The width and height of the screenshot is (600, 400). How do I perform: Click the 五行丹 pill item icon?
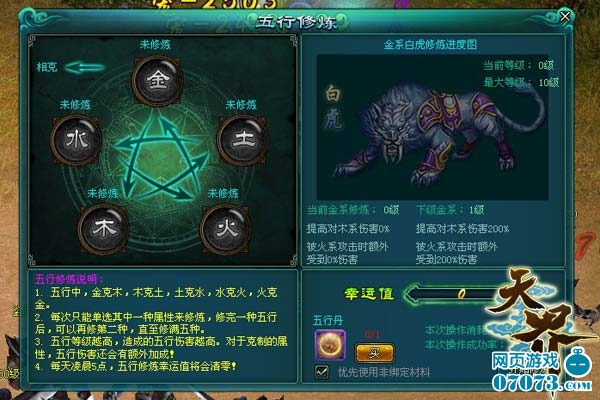coord(330,346)
